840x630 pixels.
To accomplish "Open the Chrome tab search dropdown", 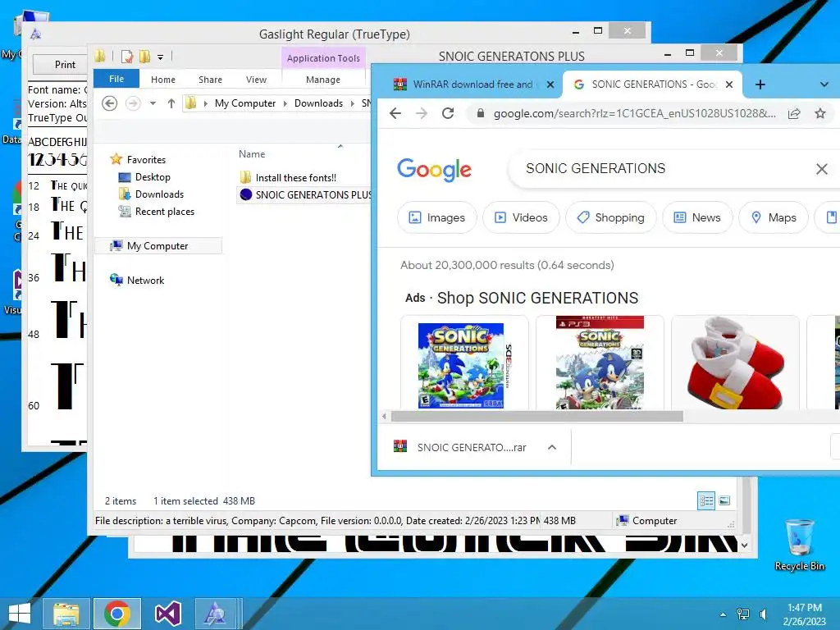I will tap(824, 84).
